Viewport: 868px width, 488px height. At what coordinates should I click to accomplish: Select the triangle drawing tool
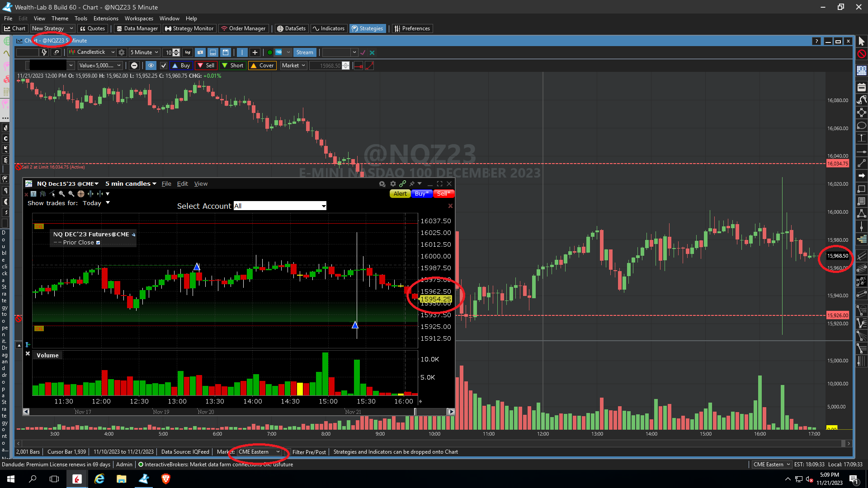pos(861,213)
